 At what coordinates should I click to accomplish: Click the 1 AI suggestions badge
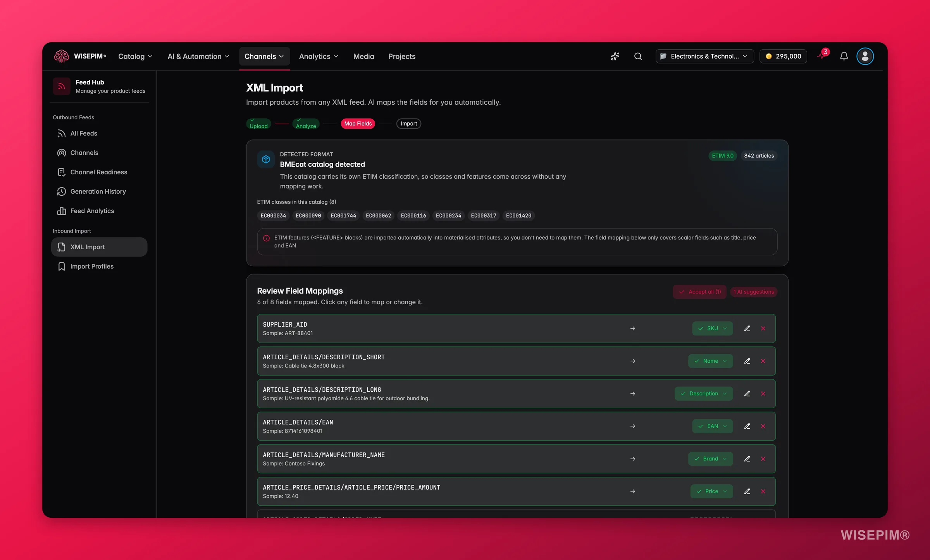753,292
